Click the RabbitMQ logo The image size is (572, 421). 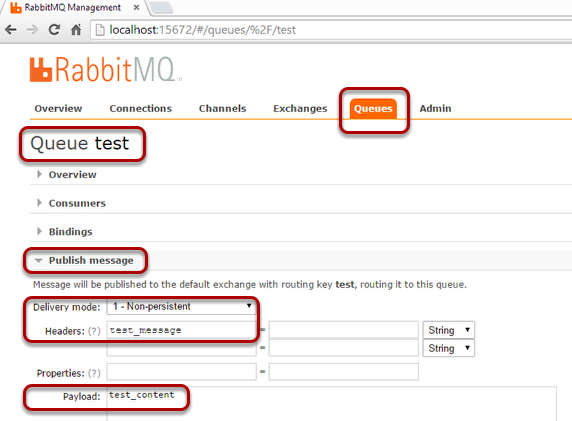pos(105,69)
